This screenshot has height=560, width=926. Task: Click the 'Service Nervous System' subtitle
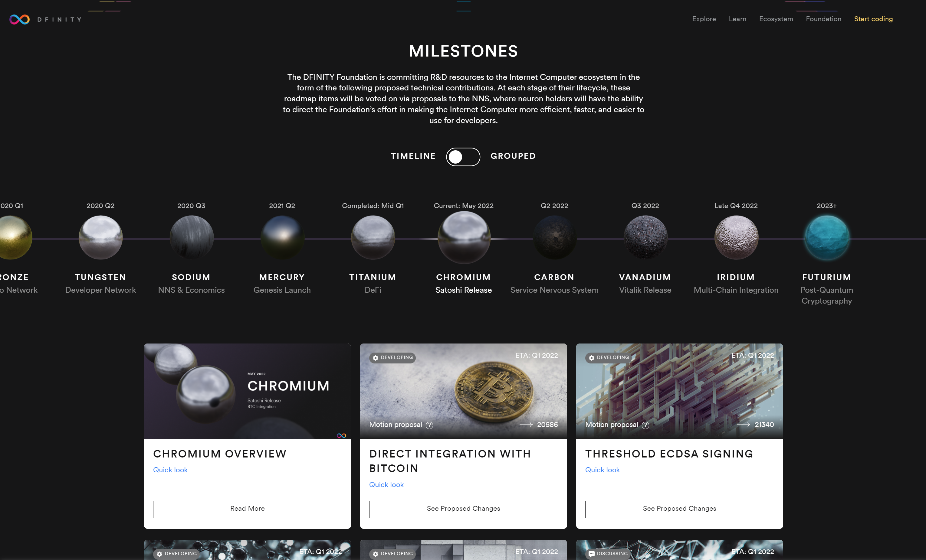pyautogui.click(x=554, y=290)
